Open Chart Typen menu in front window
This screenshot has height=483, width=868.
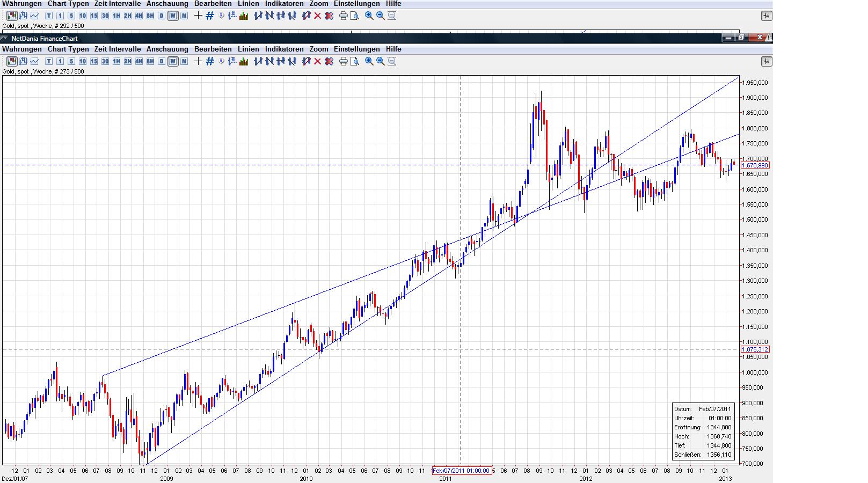pos(68,49)
